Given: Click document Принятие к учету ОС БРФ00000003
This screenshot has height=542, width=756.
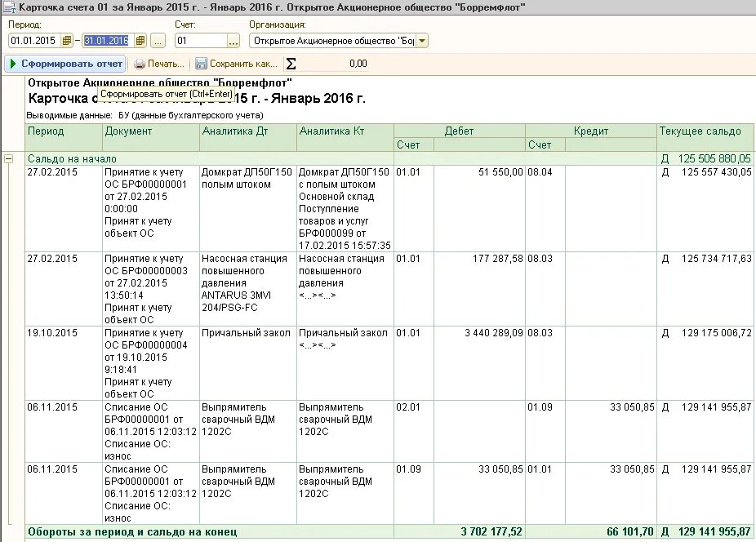Looking at the screenshot, I should (151, 289).
